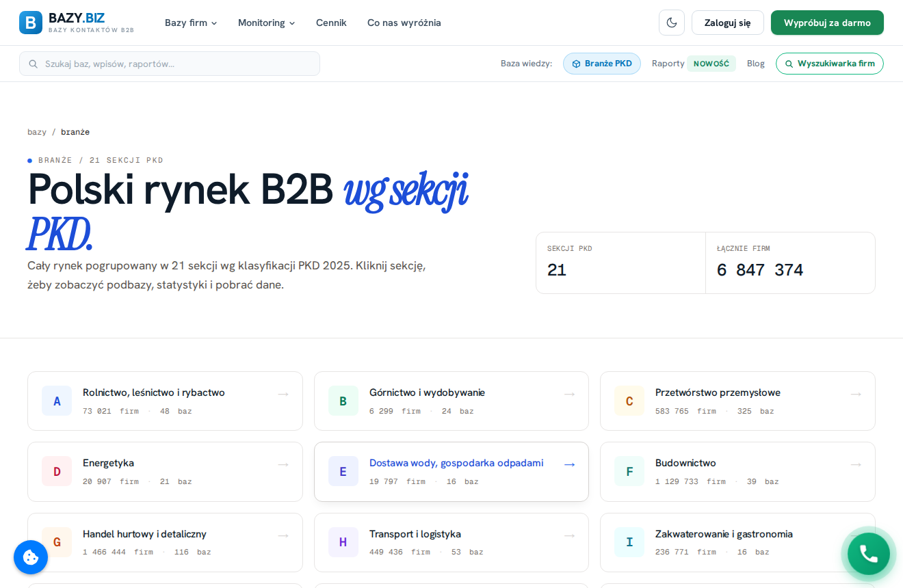Click the 19 797 firm count

tap(397, 481)
